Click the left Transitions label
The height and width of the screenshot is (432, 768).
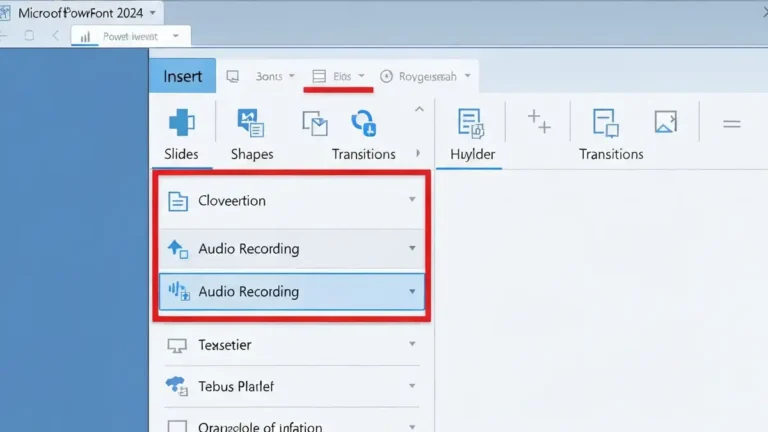coord(363,154)
